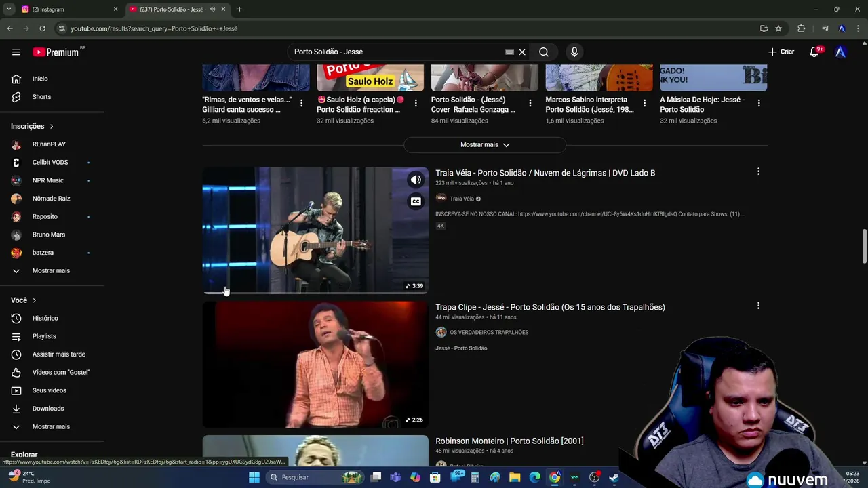This screenshot has height=488, width=868.
Task: Open the tab search dropdown arrow
Action: 9,9
